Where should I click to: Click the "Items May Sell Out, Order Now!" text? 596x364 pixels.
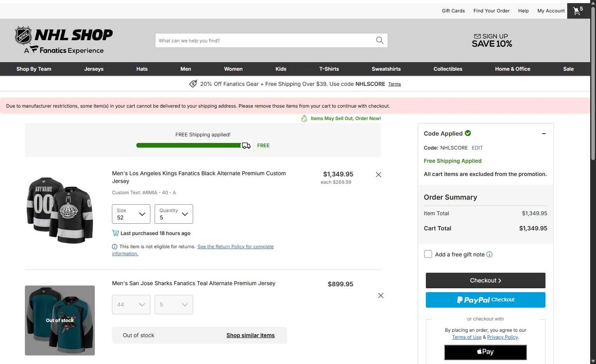(346, 118)
